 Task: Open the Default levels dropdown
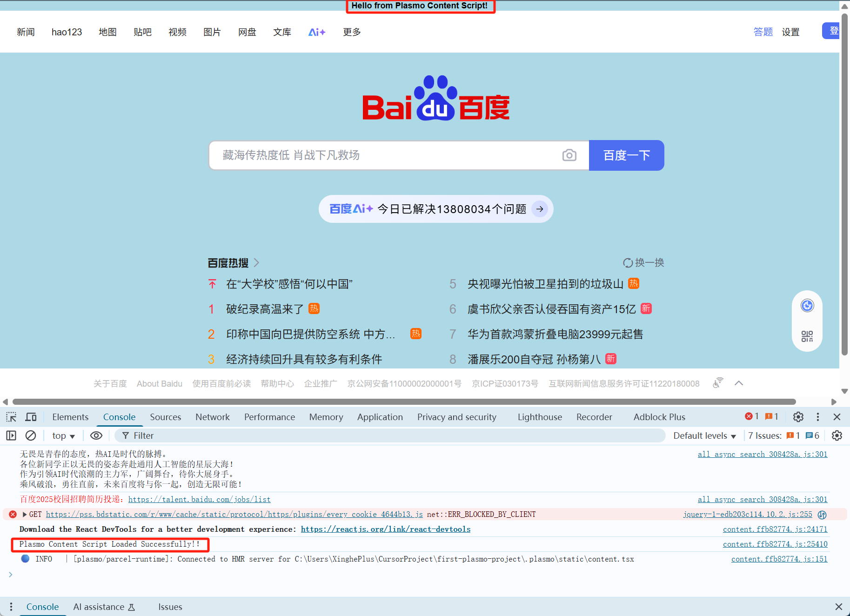click(x=704, y=435)
